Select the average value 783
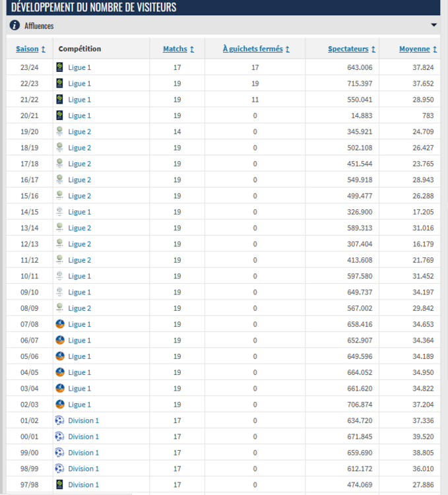 coord(428,115)
